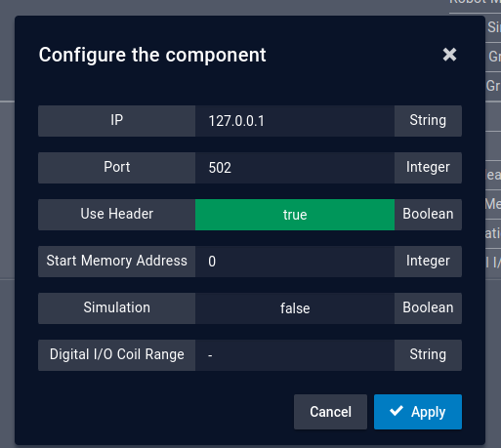Close the Configure the component dialog
The width and height of the screenshot is (501, 448).
click(449, 55)
